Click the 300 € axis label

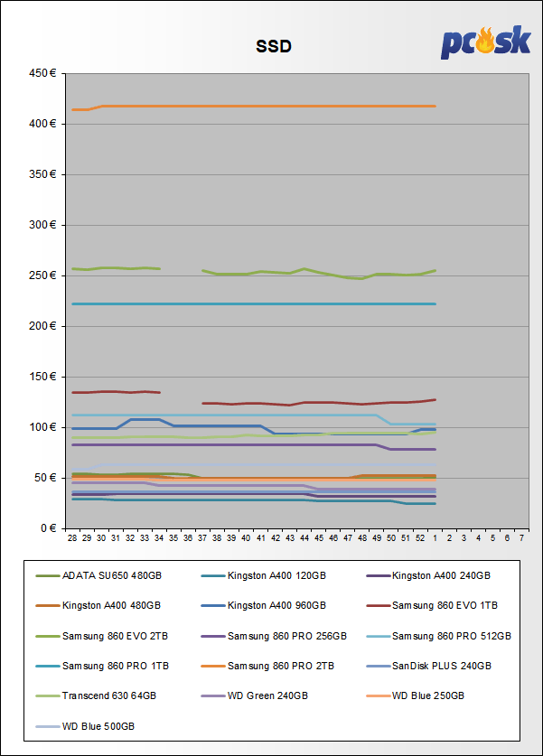tap(42, 225)
